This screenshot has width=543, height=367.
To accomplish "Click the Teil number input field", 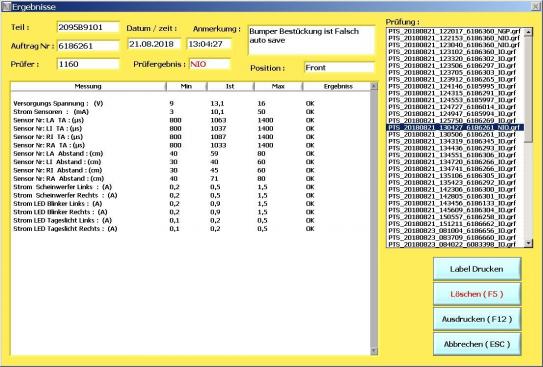I will [88, 27].
